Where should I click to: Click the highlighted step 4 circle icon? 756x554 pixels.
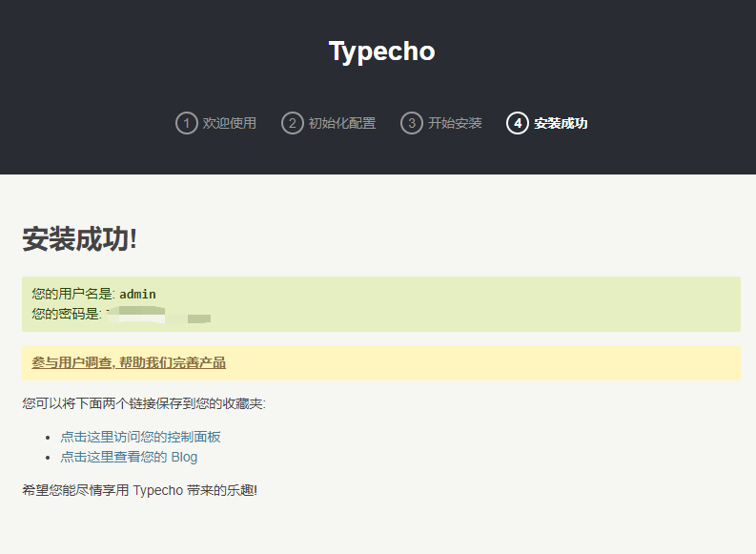click(x=517, y=123)
